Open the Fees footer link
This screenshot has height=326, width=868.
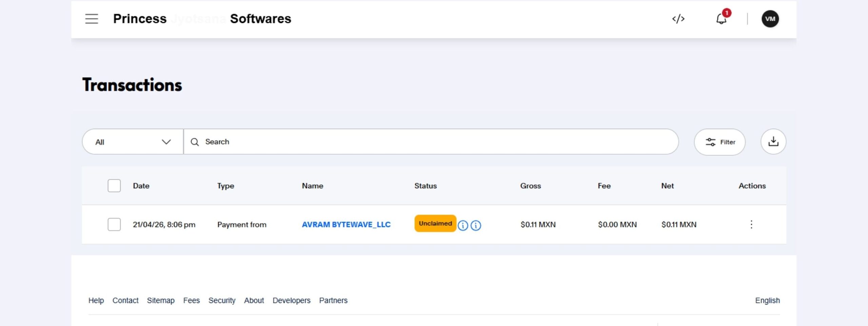pyautogui.click(x=191, y=301)
